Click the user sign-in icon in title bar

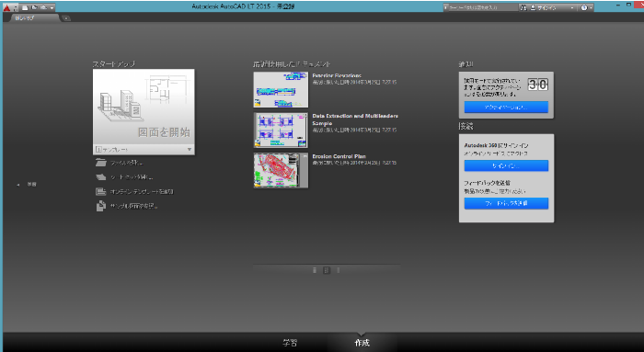click(x=533, y=7)
